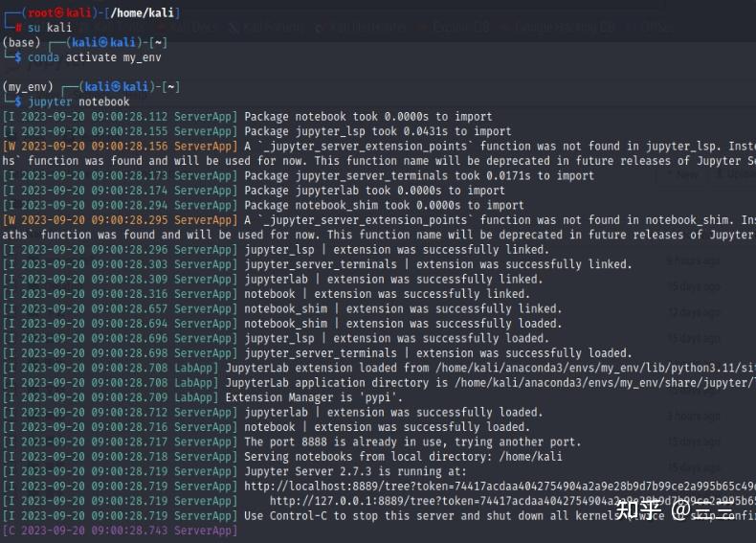Click 'Jupyter Server 2.7.3 is running at:' line
This screenshot has width=756, height=543.
pos(234,471)
